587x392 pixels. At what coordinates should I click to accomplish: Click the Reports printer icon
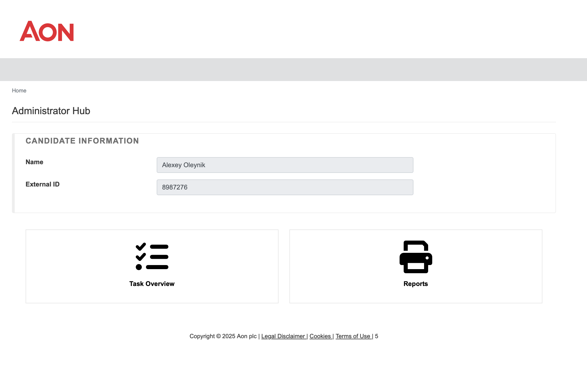tap(416, 257)
